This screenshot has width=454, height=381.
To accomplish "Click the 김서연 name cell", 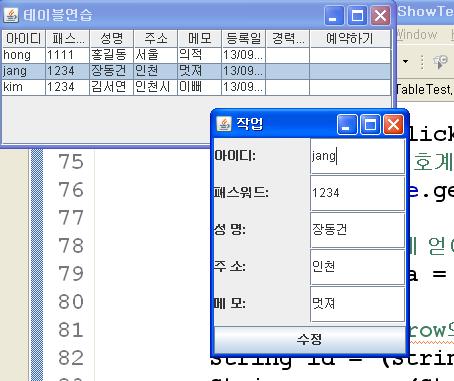I will tap(111, 87).
